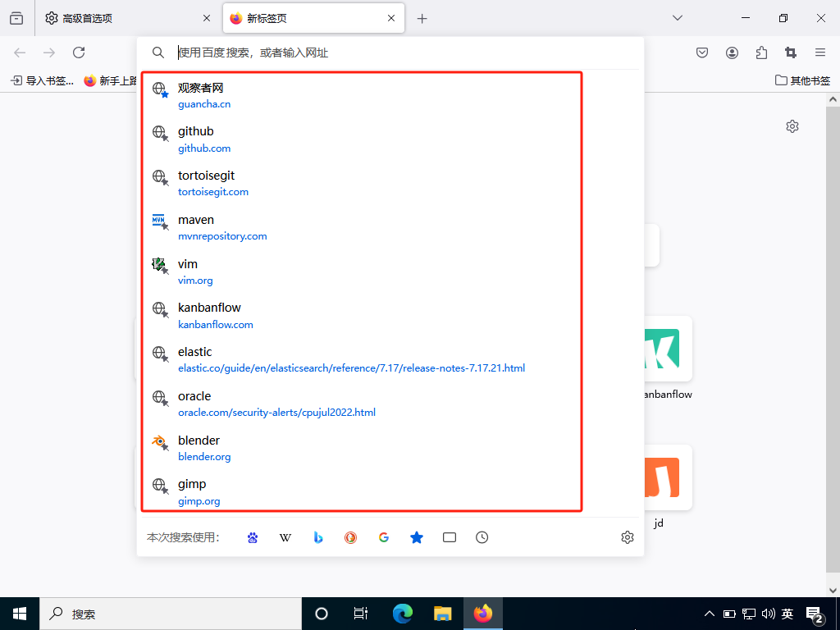Viewport: 840px width, 630px height.
Task: Switch to 高级首选项 tab
Action: coord(129,18)
